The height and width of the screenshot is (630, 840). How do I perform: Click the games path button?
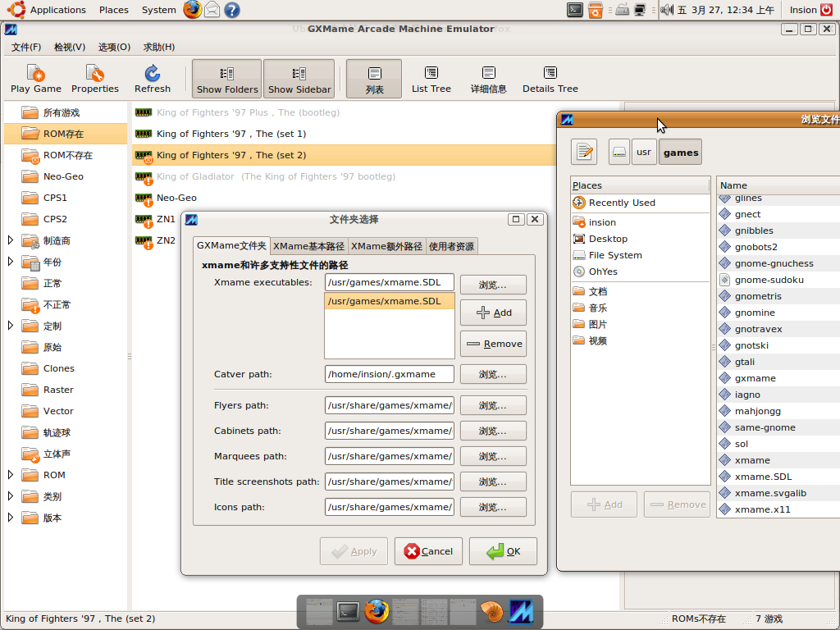(680, 152)
